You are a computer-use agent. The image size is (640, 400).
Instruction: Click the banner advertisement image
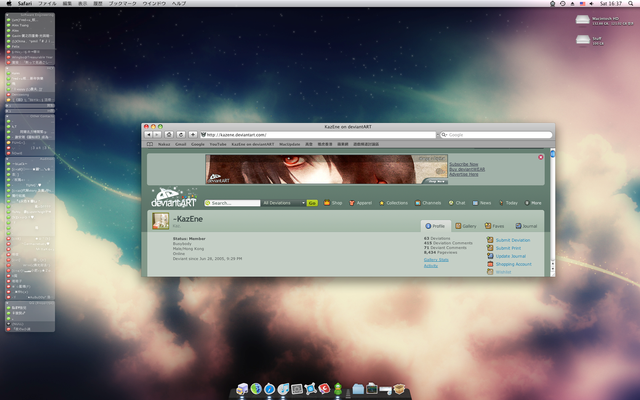click(327, 169)
